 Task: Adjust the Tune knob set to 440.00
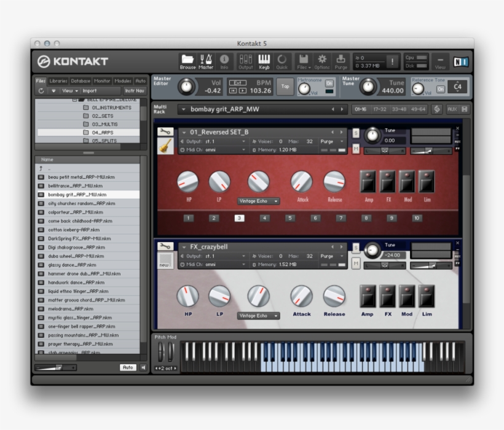(369, 87)
